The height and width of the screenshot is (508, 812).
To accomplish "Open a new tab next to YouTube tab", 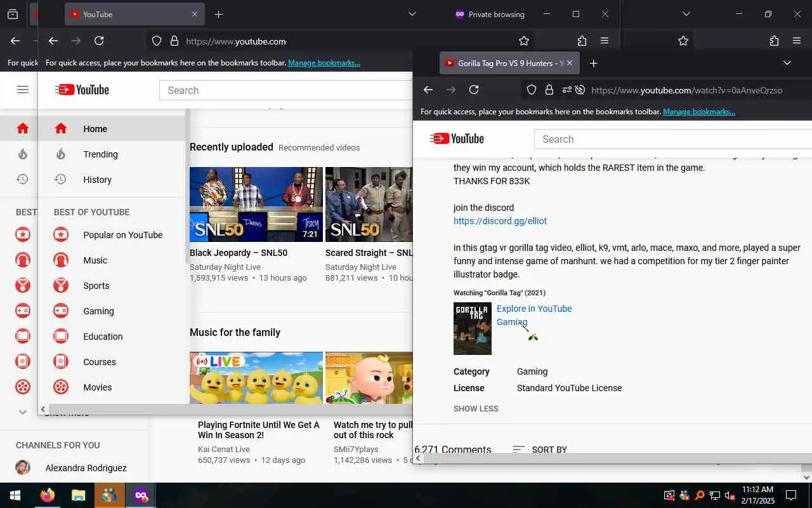I will [x=219, y=14].
